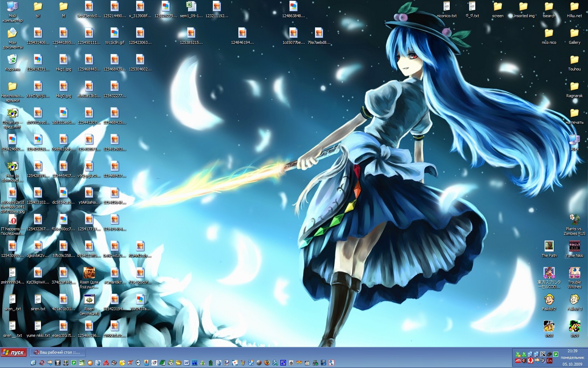The width and height of the screenshot is (588, 368).
Task: Open the на печать folder
Action: click(x=574, y=116)
